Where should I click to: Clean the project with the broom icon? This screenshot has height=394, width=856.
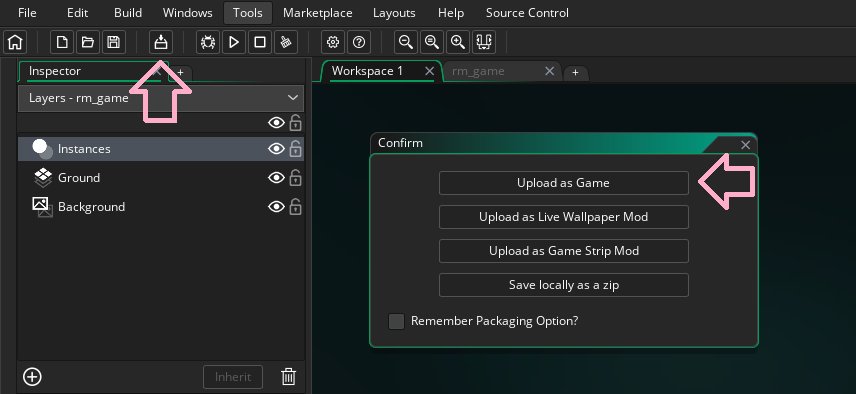pyautogui.click(x=286, y=42)
